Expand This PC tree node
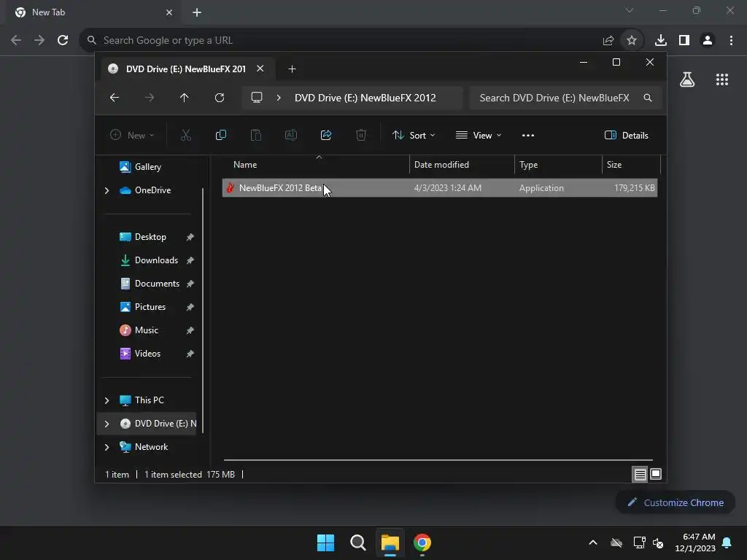The width and height of the screenshot is (747, 560). 107,400
